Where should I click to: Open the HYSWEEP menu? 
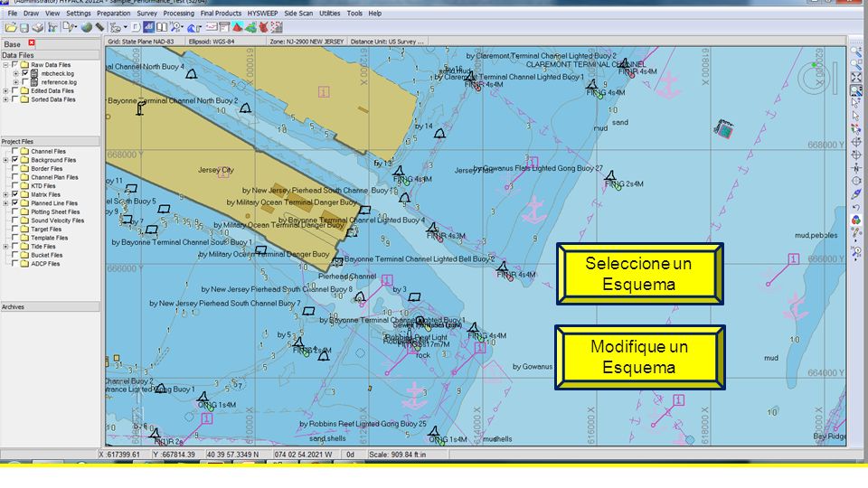pos(262,14)
